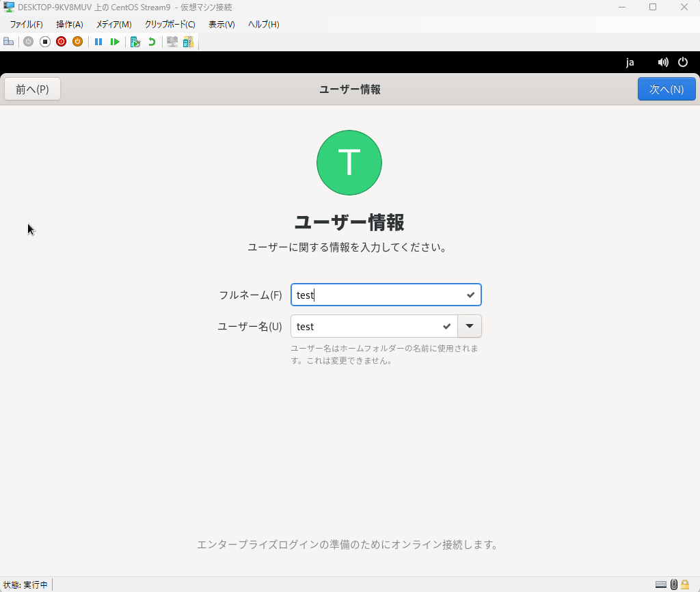Click the Share/zip toolbar icon

click(x=188, y=42)
